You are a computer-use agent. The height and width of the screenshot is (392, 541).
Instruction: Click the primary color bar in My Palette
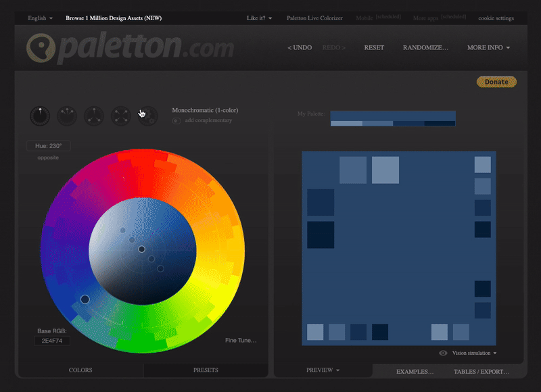393,116
